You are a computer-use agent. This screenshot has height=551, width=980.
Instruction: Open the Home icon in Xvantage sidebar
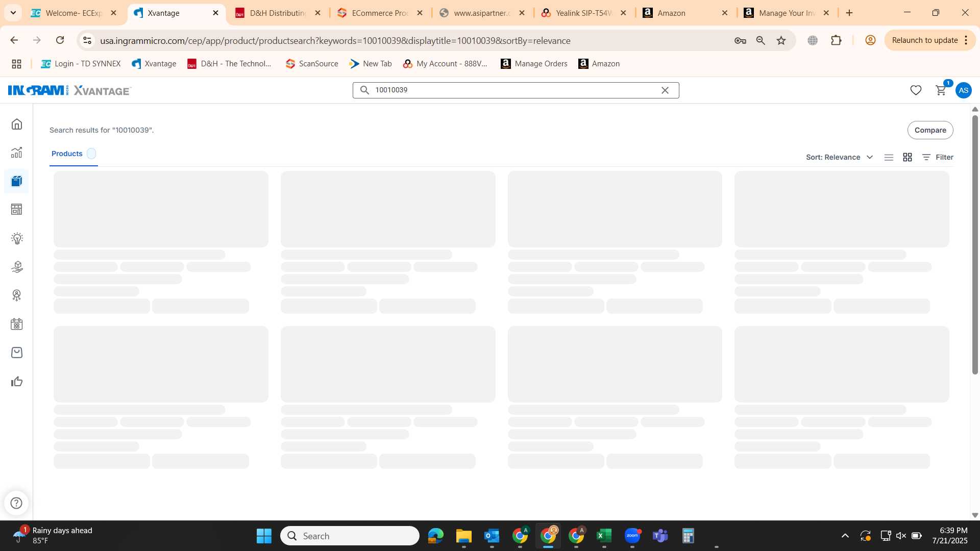pos(17,124)
